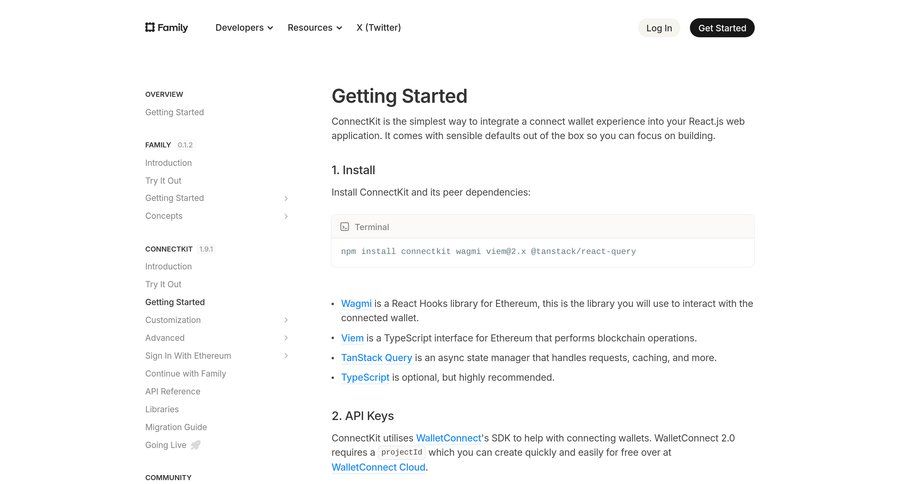The height and width of the screenshot is (484, 900).
Task: Open the Resources dropdown menu
Action: pos(315,28)
